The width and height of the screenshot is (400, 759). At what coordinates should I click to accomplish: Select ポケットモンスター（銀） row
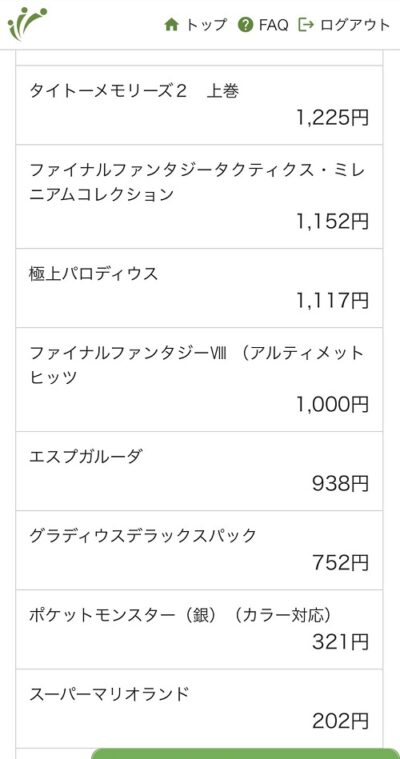tap(199, 629)
